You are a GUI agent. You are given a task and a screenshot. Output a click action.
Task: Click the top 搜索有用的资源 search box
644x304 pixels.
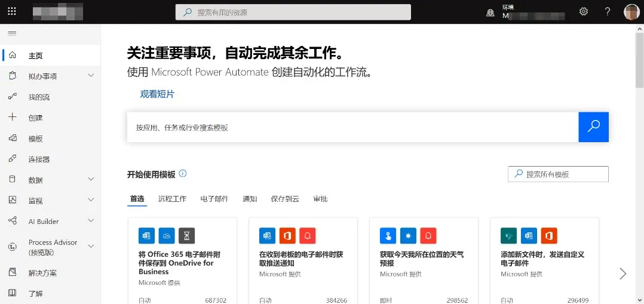click(x=293, y=13)
